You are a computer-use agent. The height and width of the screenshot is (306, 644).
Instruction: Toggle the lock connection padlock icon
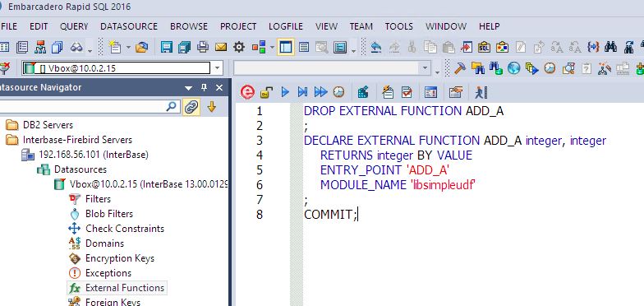(267, 92)
